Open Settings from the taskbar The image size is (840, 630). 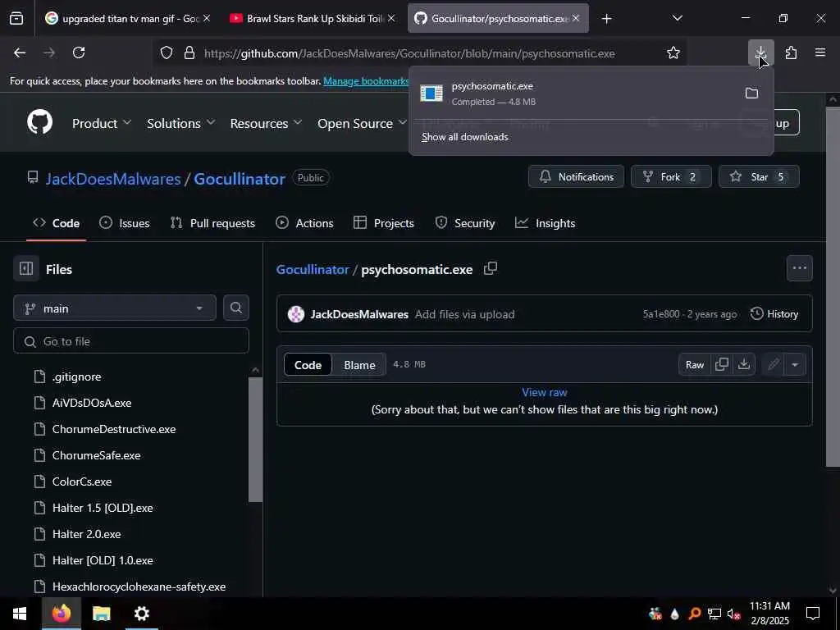click(x=141, y=614)
